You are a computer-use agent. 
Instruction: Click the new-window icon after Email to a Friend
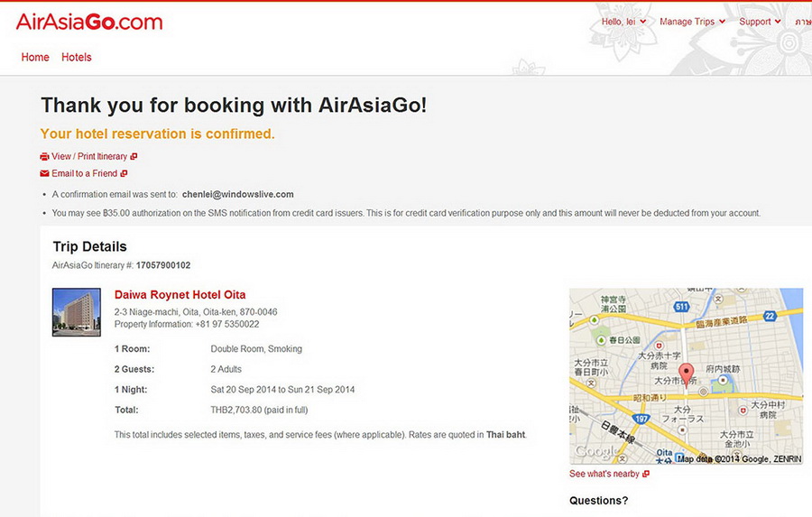point(124,173)
